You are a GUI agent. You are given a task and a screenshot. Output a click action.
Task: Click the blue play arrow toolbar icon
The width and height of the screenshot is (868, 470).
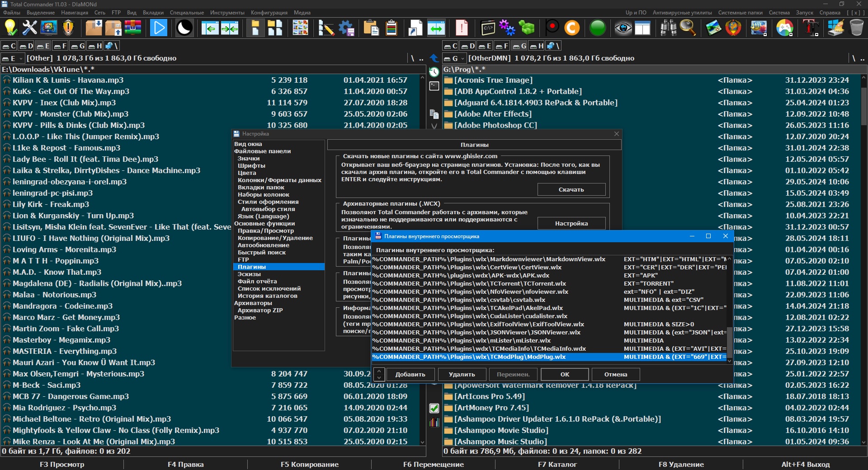[158, 28]
